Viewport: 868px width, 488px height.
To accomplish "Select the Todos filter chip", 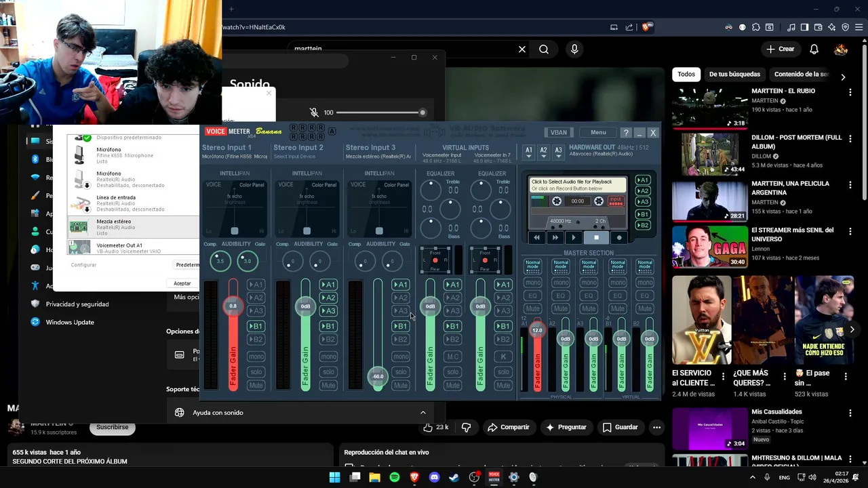I will (686, 75).
